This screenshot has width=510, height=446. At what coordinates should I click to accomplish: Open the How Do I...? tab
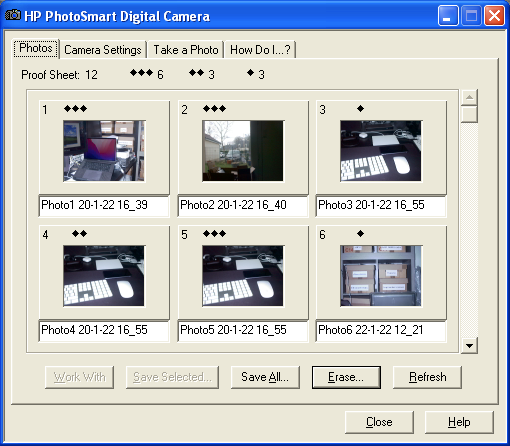260,50
